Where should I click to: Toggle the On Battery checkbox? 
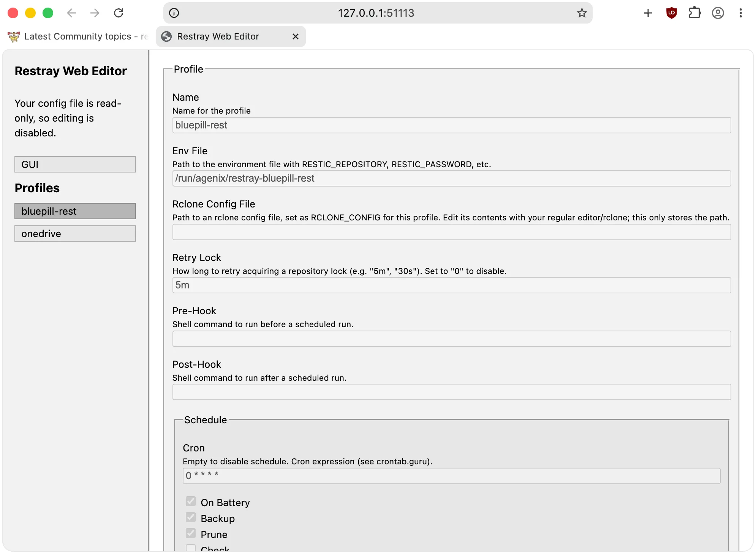(x=191, y=502)
